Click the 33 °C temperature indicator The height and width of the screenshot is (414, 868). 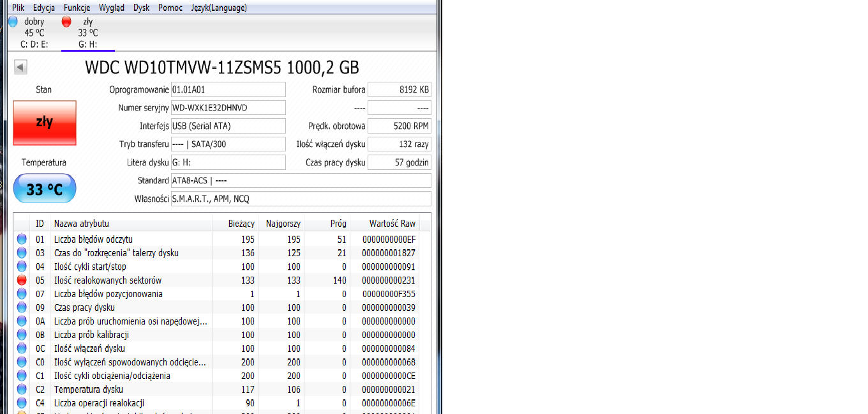(x=45, y=189)
